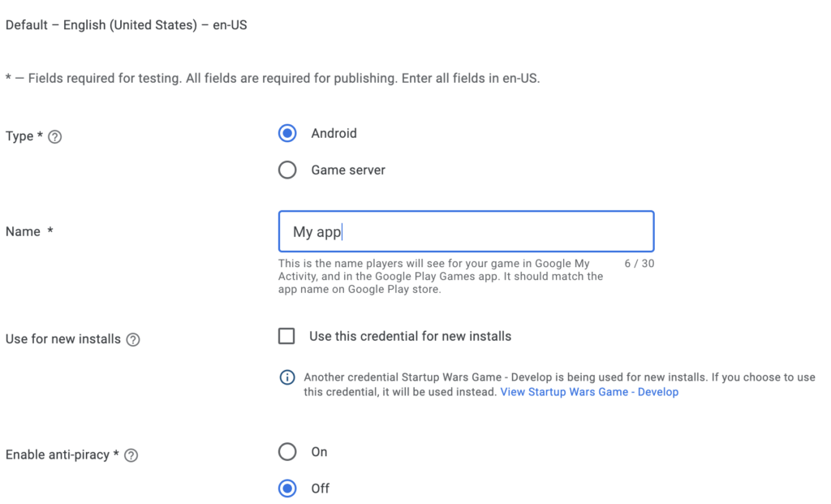This screenshot has width=831, height=504.
Task: Click the info icon beside credential notice
Action: (287, 377)
